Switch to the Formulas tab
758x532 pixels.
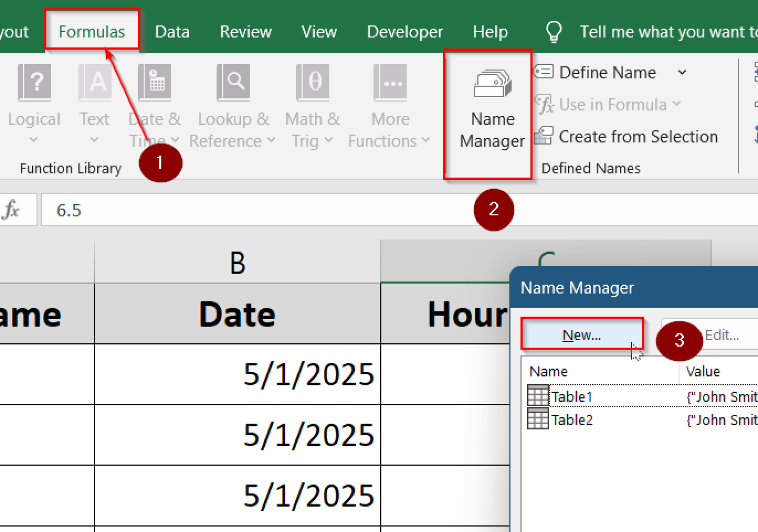coord(92,32)
